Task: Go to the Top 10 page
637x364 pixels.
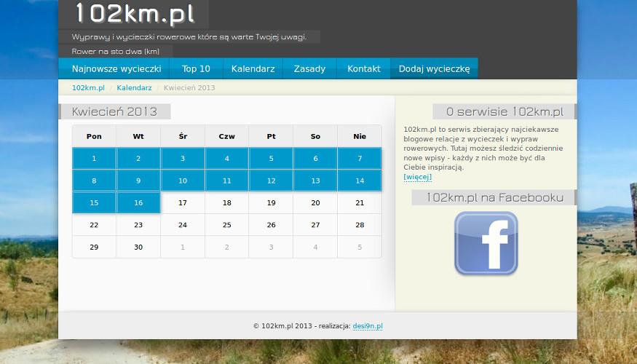Action: pyautogui.click(x=196, y=68)
